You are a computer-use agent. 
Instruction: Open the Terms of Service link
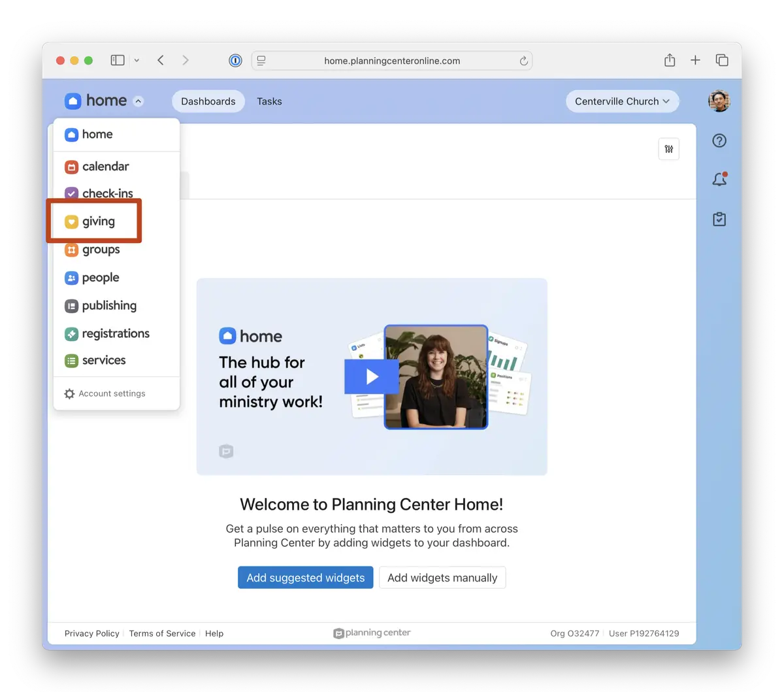162,633
